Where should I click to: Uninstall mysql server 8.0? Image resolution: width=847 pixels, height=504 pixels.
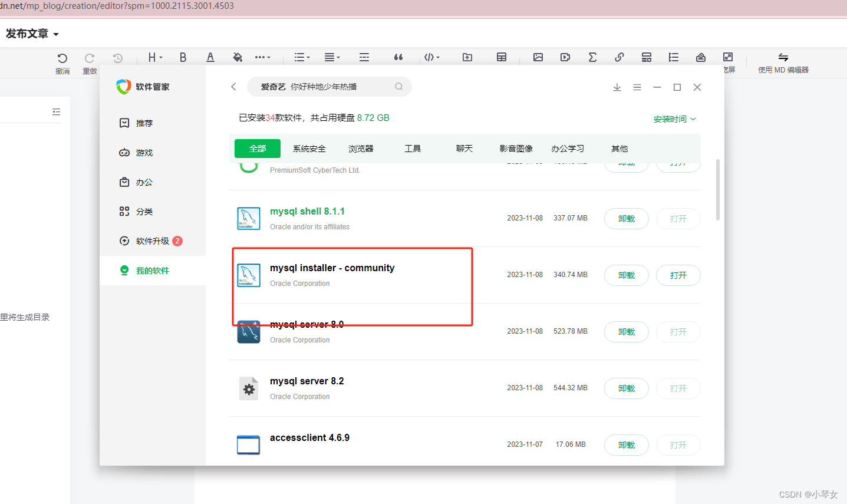pos(627,332)
